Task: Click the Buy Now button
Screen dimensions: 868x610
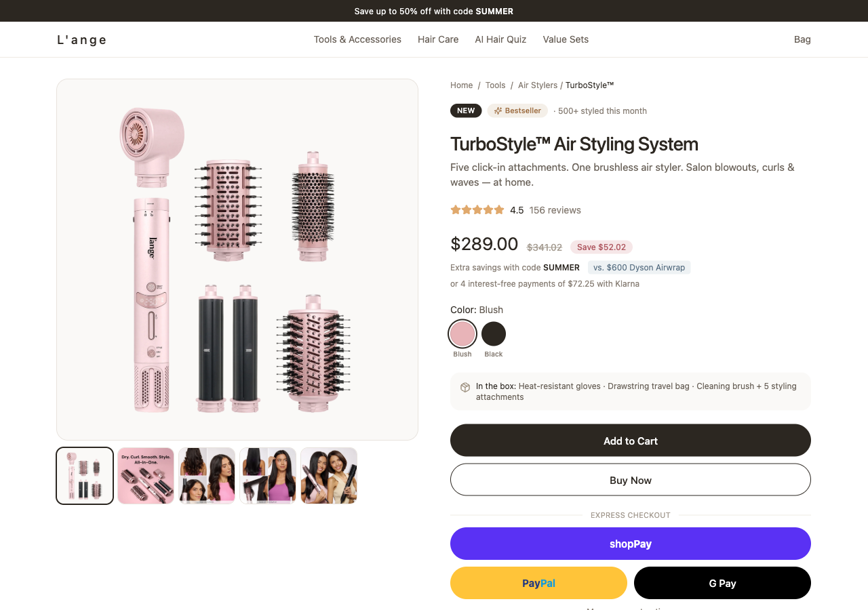Action: [x=631, y=480]
